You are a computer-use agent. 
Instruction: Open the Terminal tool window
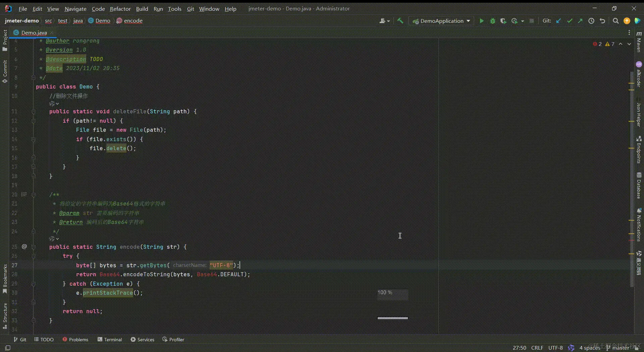coord(110,340)
